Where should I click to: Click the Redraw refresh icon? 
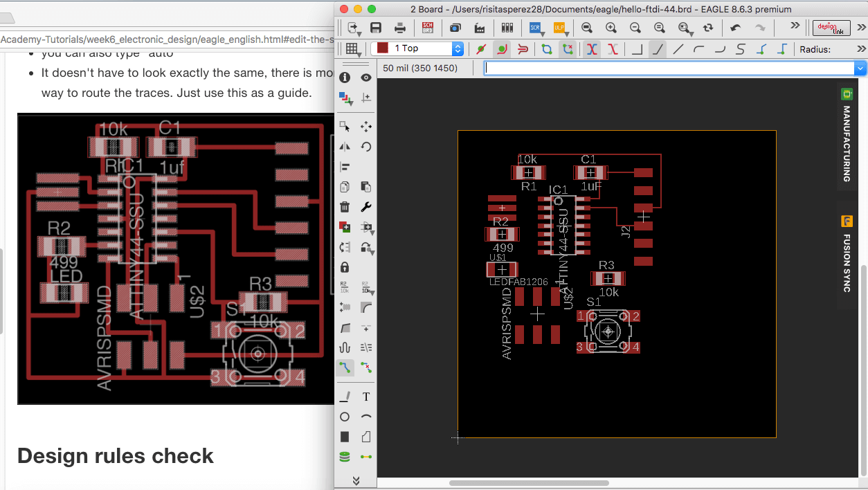tap(707, 28)
